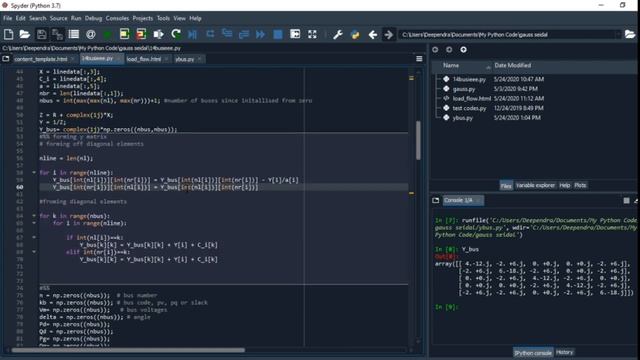
Task: Open the editor options hamburger menu
Action: tap(419, 59)
